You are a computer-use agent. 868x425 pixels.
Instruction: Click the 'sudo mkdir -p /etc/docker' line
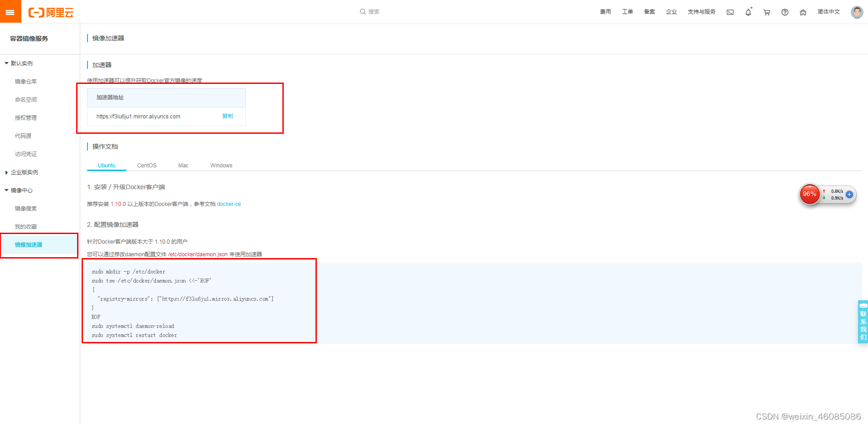click(128, 272)
